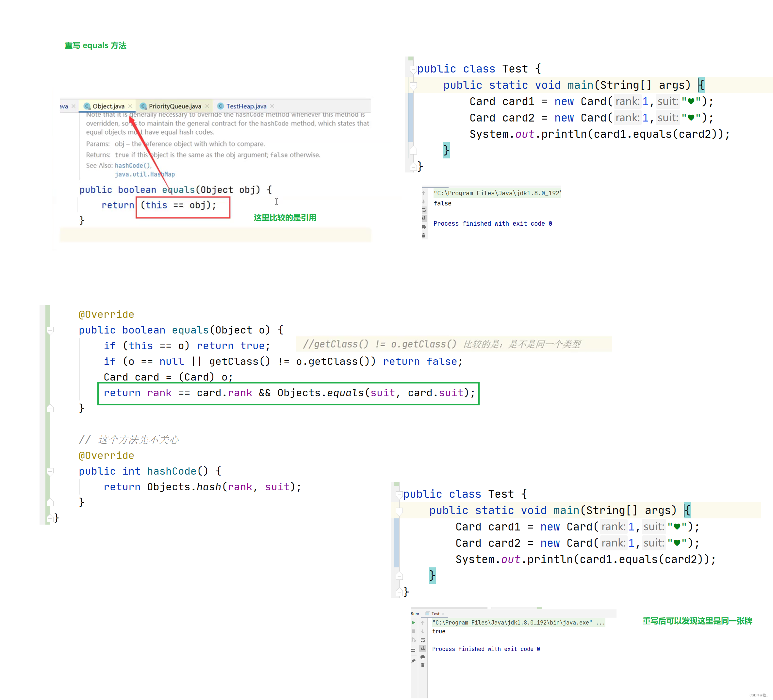The width and height of the screenshot is (773, 700).
Task: Click 'Process finished with exit code 0' in 'false' console
Action: pyautogui.click(x=493, y=223)
